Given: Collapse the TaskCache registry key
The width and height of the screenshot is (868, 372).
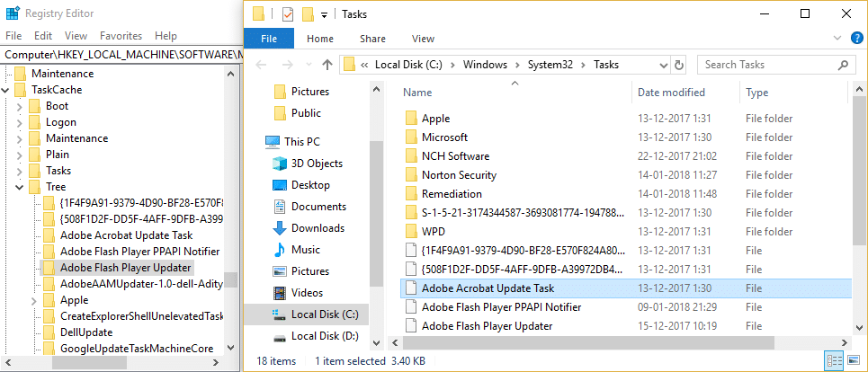Looking at the screenshot, I should click(x=7, y=90).
